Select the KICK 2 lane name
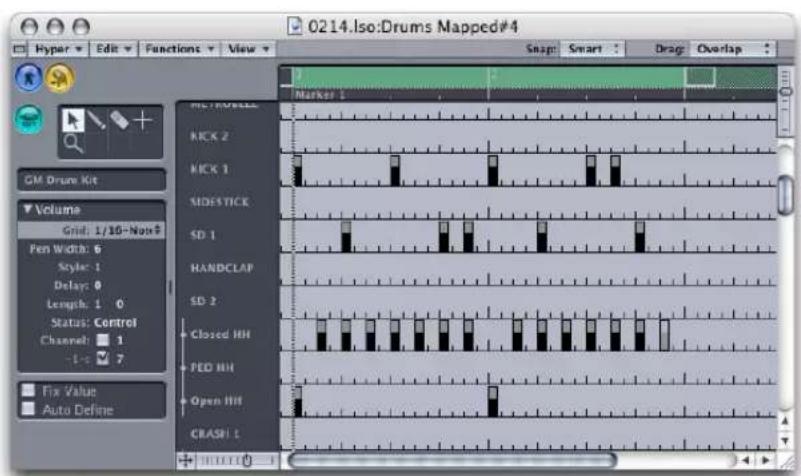 209,136
